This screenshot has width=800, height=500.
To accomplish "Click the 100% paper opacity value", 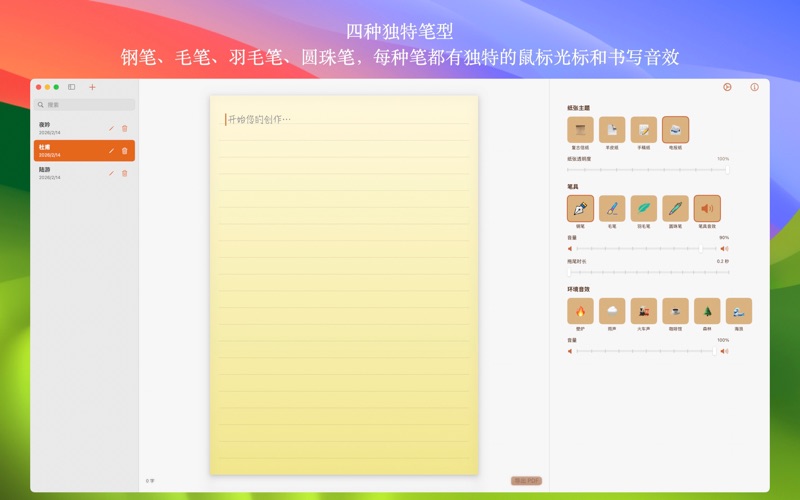I will (723, 159).
